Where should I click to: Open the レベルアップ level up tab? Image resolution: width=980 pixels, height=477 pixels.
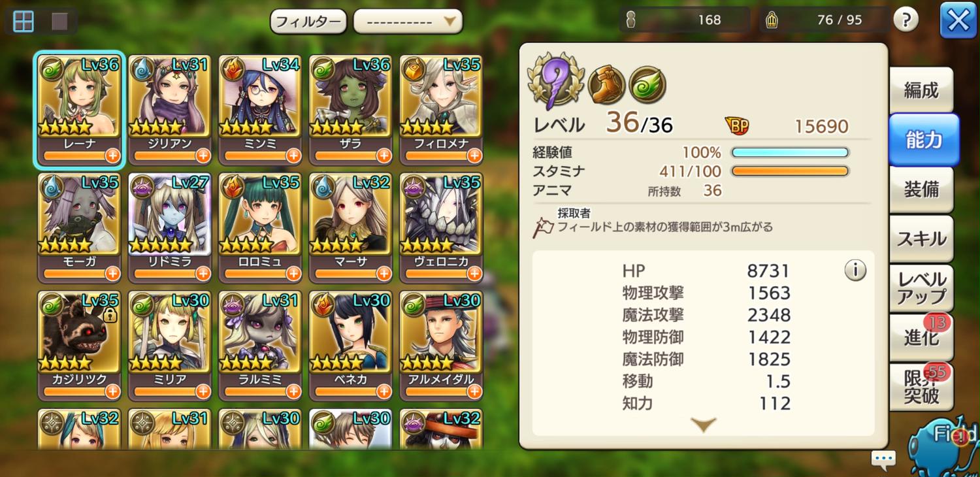pos(921,288)
